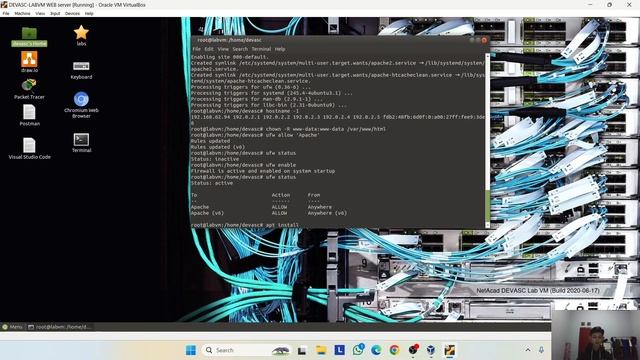Restore down the VirtualBox window

[x=609, y=4]
